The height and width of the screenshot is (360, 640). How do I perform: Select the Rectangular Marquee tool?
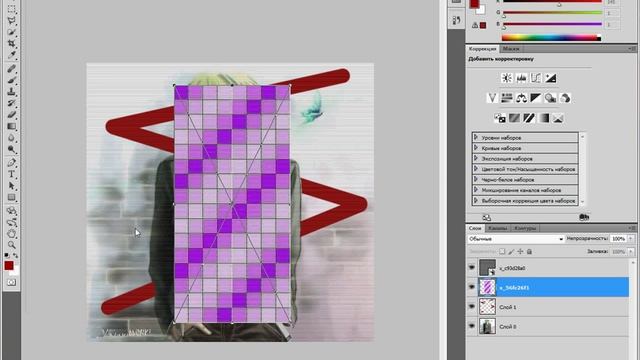pyautogui.click(x=11, y=9)
